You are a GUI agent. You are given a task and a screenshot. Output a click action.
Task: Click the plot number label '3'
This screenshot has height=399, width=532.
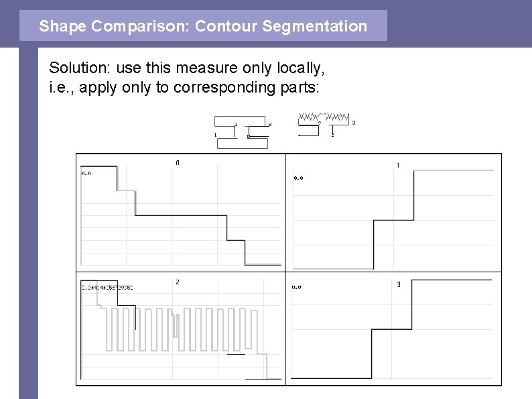399,284
